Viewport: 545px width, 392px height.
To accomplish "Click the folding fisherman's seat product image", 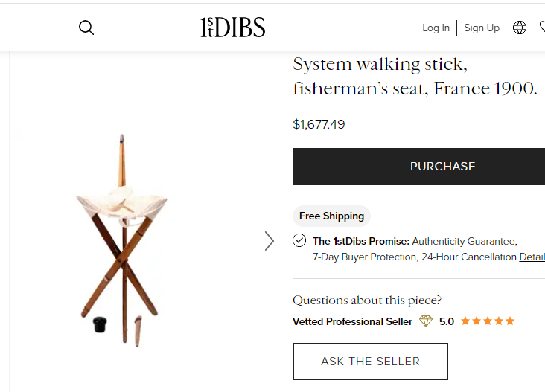I will click(123, 238).
